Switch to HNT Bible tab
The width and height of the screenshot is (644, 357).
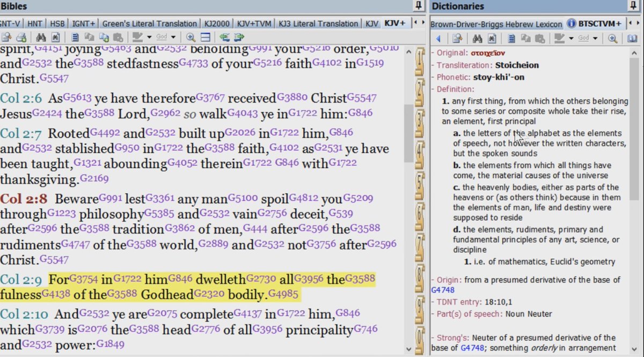pos(35,24)
